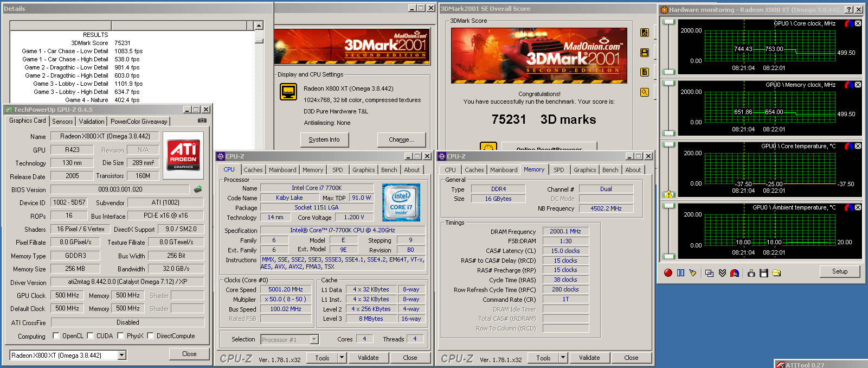Click the BIOS save chip icon in GPU-Z

tap(198, 189)
